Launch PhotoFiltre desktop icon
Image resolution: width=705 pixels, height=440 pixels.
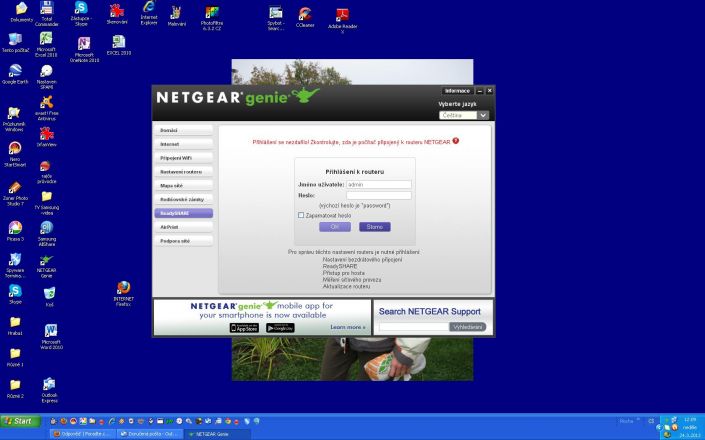pos(212,18)
